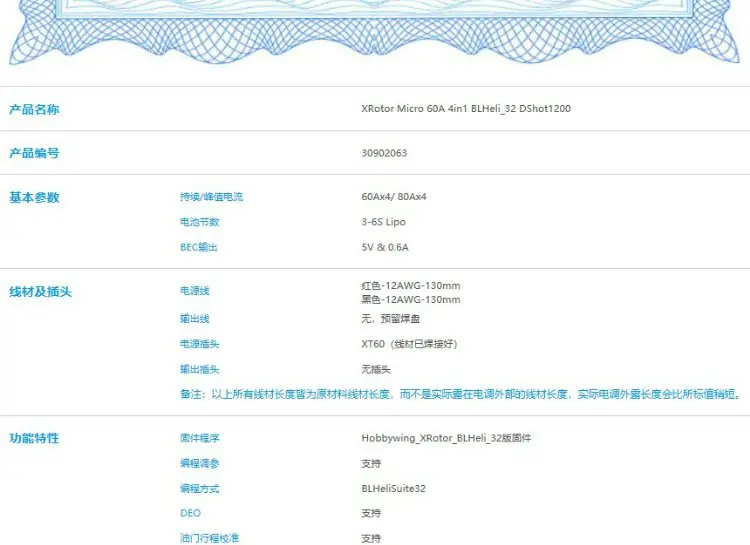This screenshot has height=545, width=750.
Task: Select the value BLHeliSuite32
Action: 393,489
